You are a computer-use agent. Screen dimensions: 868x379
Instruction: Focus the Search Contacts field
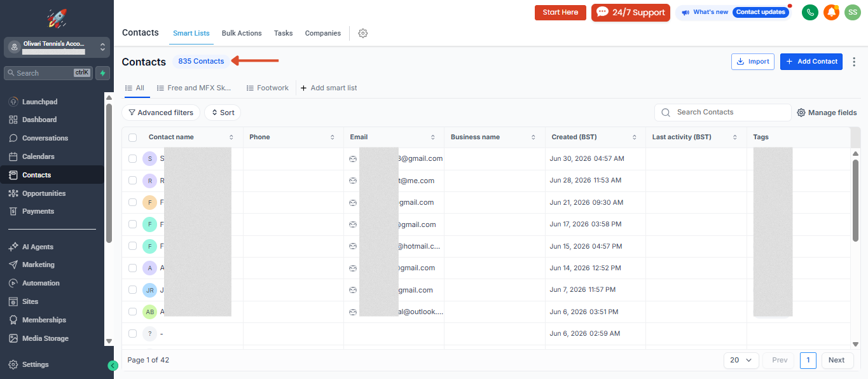tap(723, 113)
